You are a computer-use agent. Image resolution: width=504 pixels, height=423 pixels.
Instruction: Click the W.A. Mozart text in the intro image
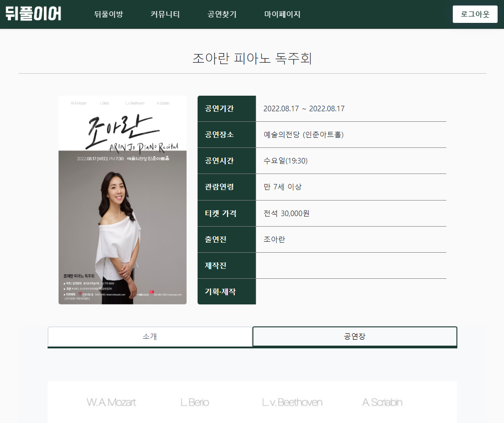tap(111, 402)
